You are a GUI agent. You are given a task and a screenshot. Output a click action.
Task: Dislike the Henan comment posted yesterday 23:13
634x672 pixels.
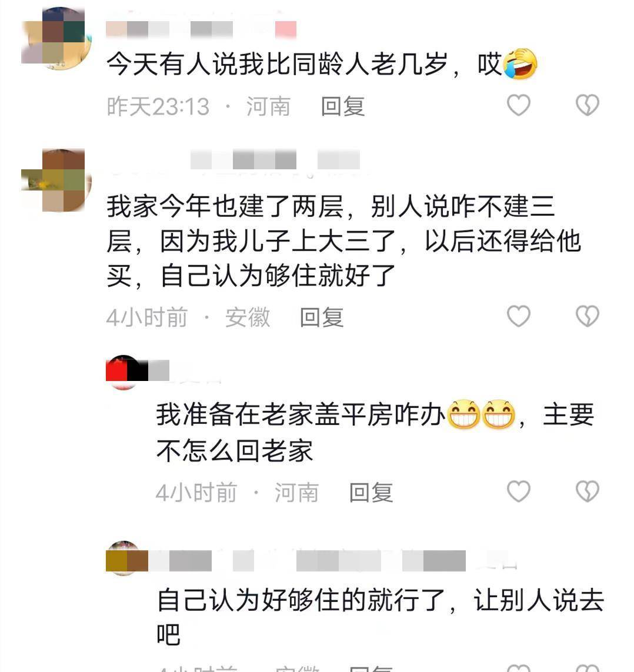(x=587, y=105)
